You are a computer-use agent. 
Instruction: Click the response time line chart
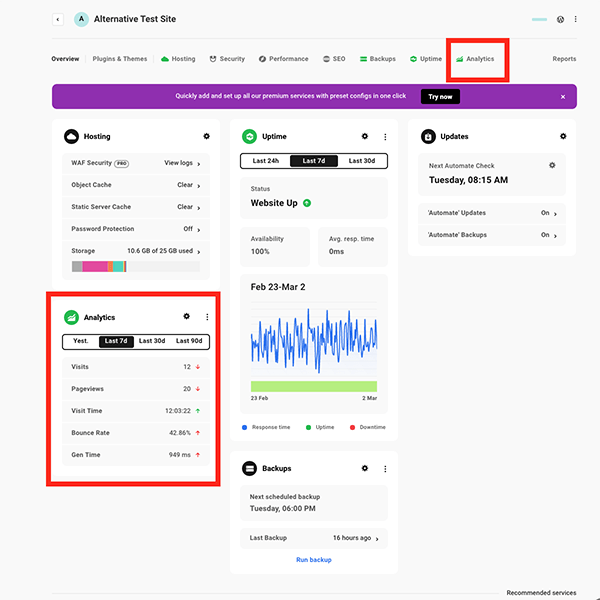(314, 340)
